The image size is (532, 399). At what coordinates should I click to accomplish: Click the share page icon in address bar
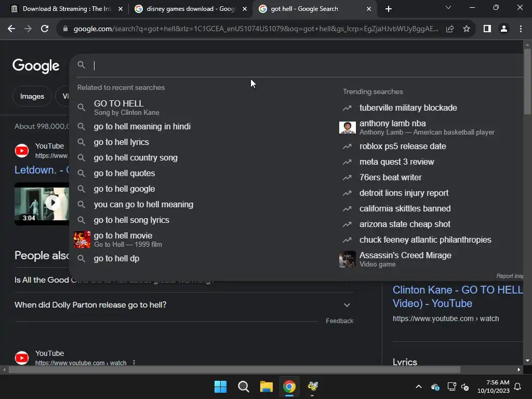click(x=450, y=29)
